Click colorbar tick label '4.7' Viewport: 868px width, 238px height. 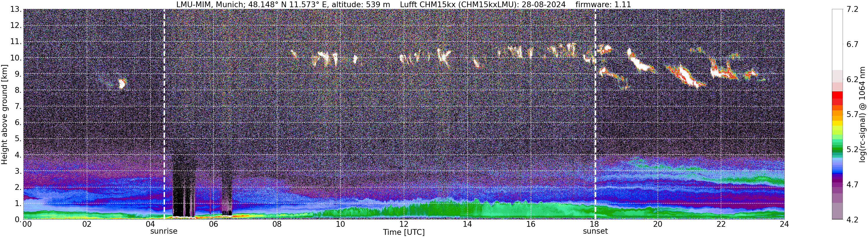coord(852,184)
